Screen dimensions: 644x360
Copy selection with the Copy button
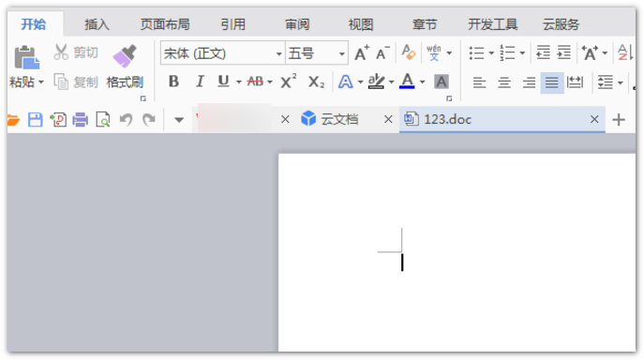76,82
